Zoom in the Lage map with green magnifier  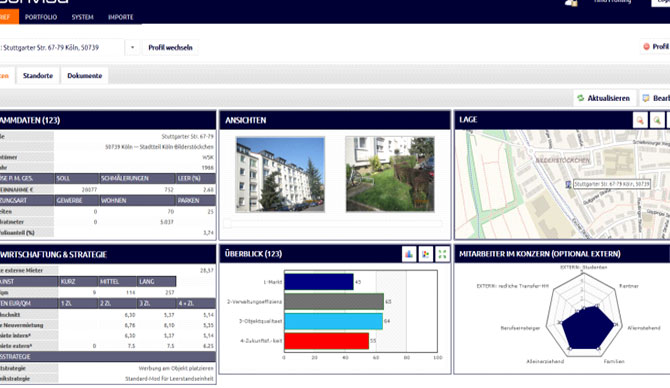coord(657,120)
